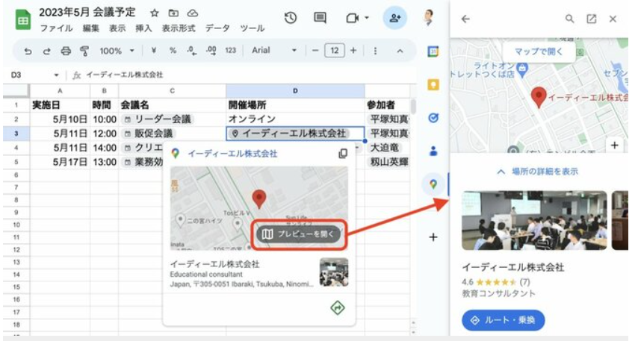644x341 pixels.
Task: Click the formula bar text
Action: [x=125, y=75]
